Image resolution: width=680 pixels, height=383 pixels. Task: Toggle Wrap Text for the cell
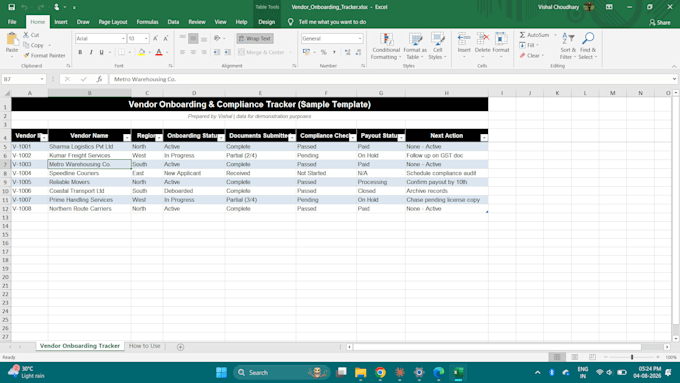(255, 39)
